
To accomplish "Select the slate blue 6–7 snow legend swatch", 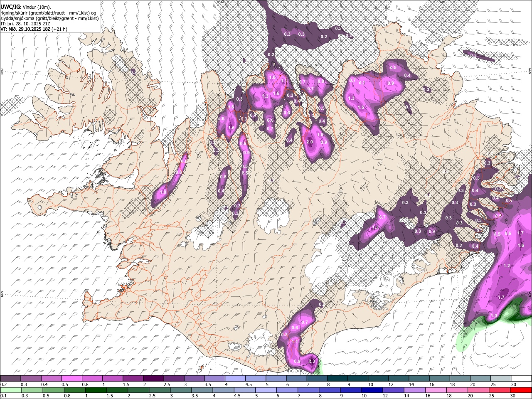I will (x=296, y=378).
